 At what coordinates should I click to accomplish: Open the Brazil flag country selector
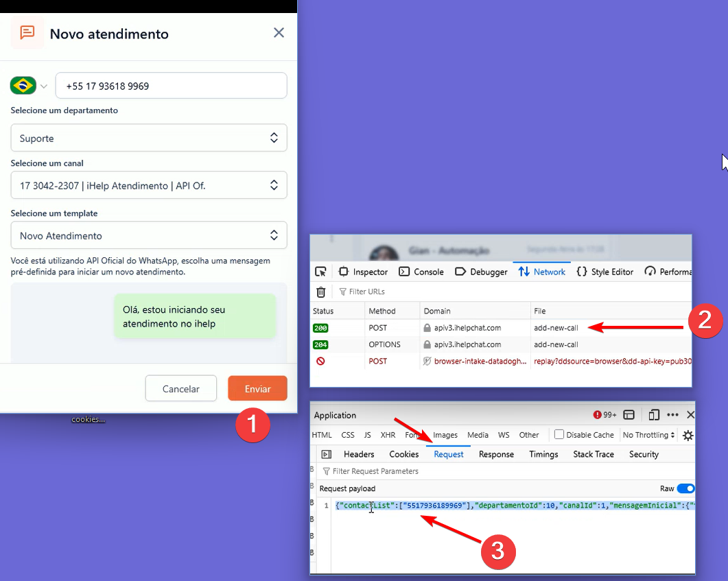click(x=28, y=86)
